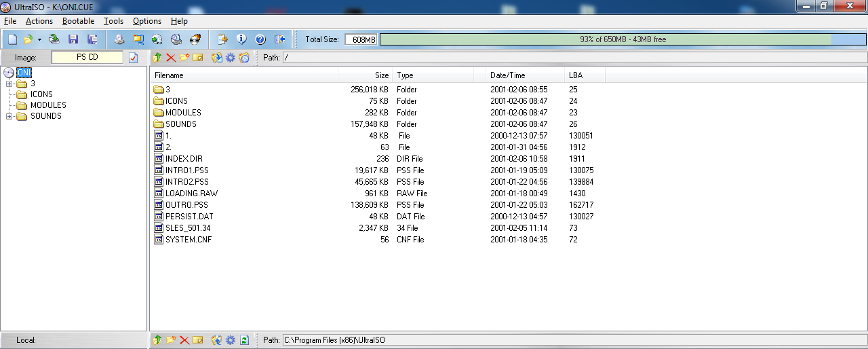This screenshot has width=868, height=349.
Task: Click the Local pane blue gear icon
Action: (231, 340)
